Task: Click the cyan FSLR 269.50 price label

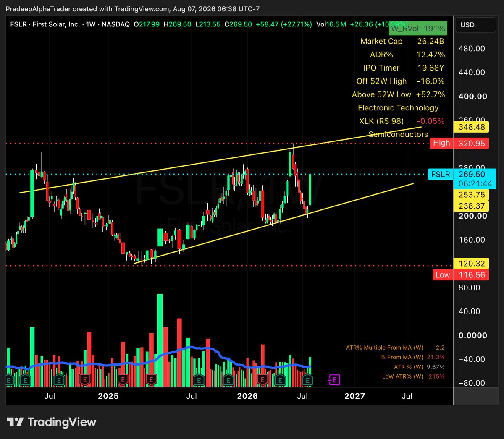Action: click(x=462, y=174)
